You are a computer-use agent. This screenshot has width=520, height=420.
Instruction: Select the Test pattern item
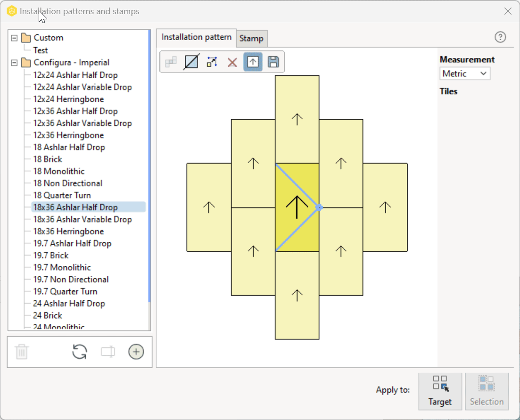click(x=41, y=50)
